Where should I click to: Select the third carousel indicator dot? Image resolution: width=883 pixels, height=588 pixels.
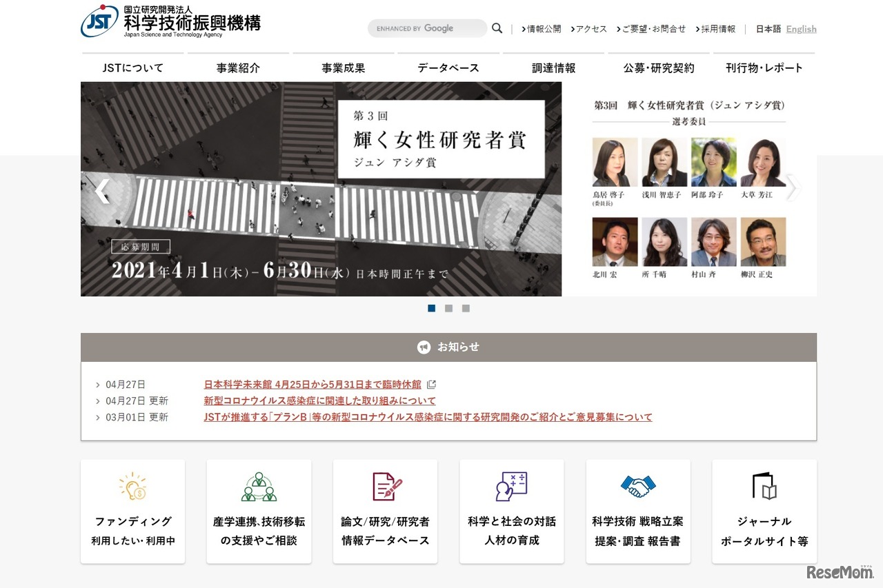tap(466, 308)
